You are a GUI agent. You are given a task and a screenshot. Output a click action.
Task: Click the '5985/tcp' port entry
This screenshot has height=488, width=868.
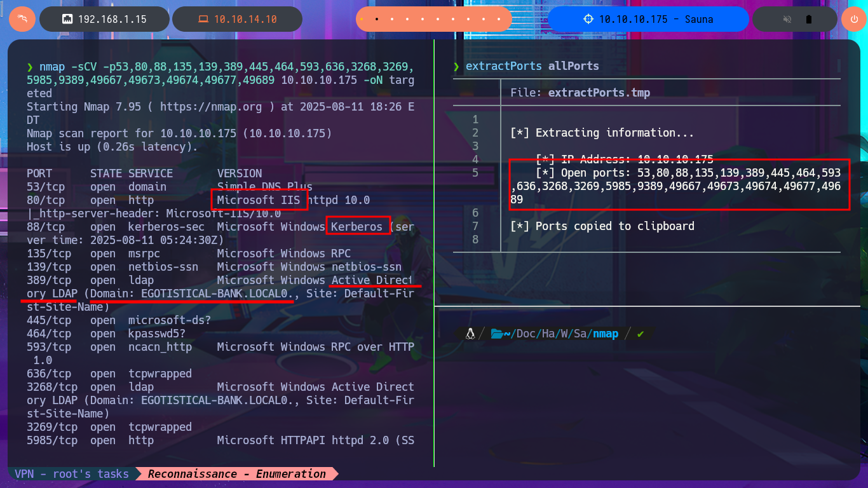[x=52, y=440]
